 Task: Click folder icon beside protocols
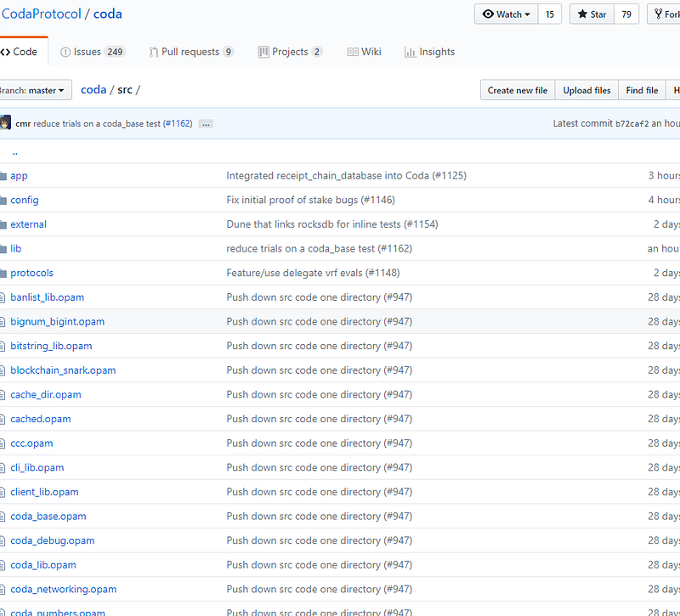pos(3,273)
